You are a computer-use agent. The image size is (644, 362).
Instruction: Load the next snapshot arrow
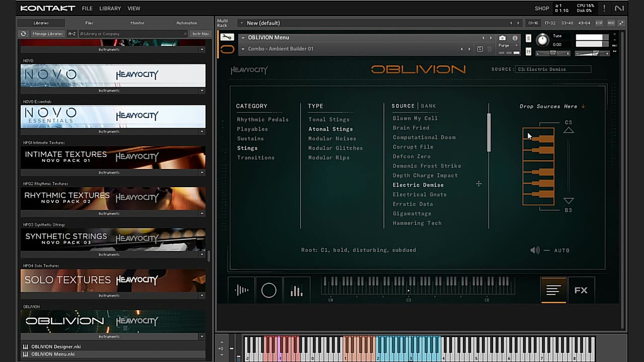(469, 49)
